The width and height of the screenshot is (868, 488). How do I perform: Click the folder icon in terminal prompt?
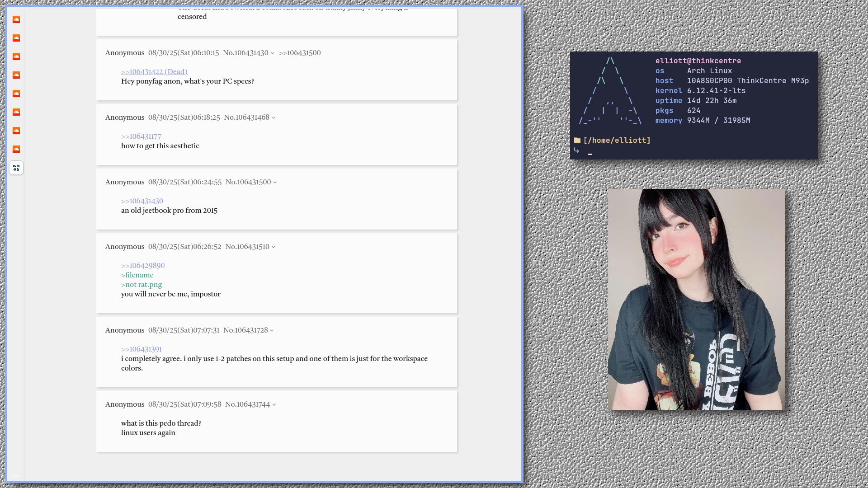tap(577, 140)
